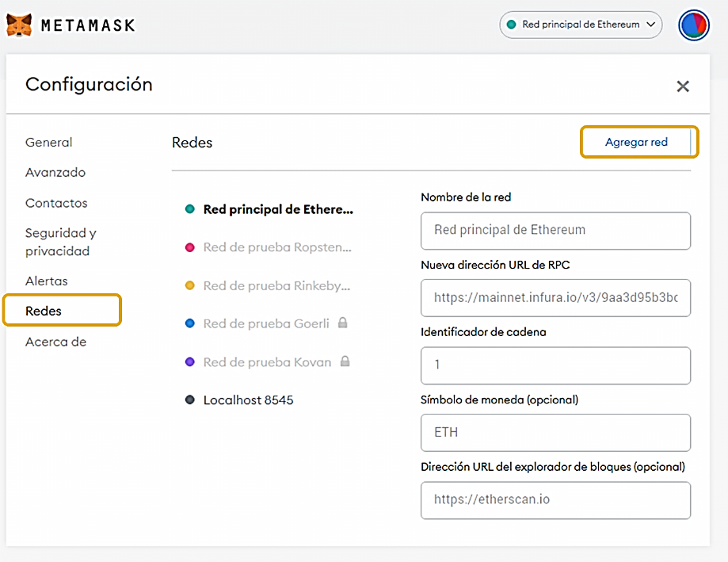The height and width of the screenshot is (562, 728).
Task: Focus the Identificador de cadena field
Action: pos(555,365)
